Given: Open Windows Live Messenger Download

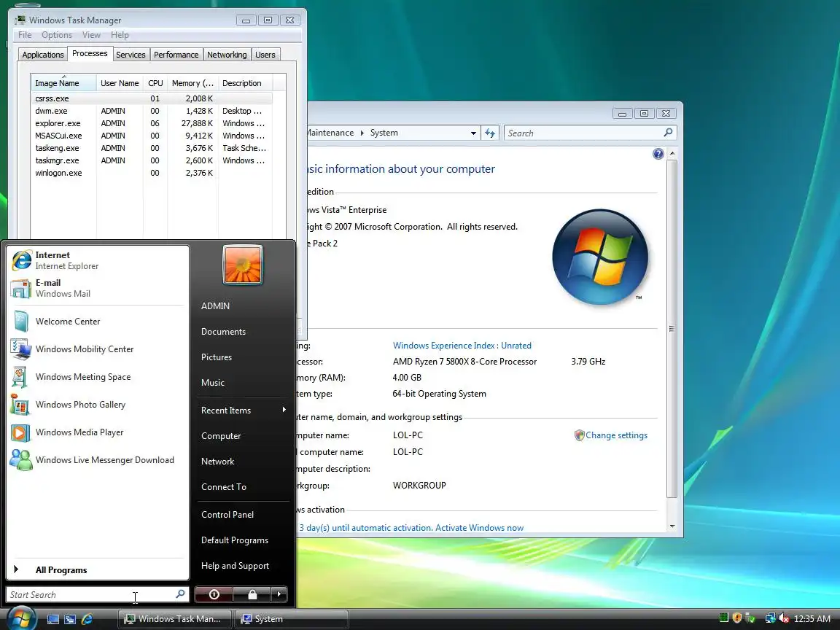Looking at the screenshot, I should [99, 460].
